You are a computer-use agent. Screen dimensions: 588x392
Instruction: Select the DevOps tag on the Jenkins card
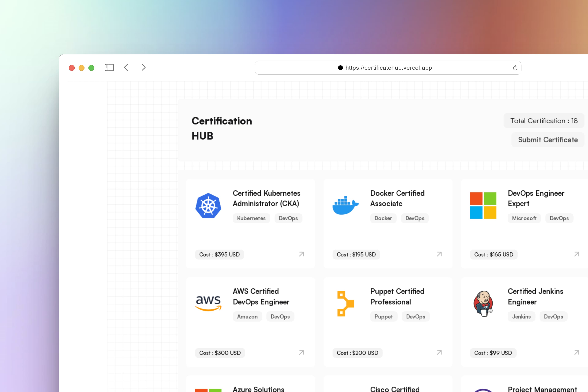[554, 317]
